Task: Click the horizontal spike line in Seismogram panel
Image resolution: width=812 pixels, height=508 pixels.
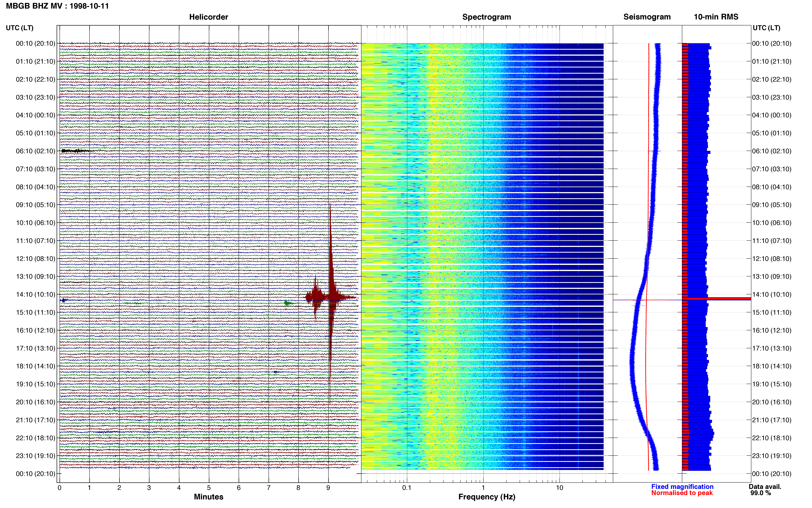Action: pyautogui.click(x=647, y=300)
